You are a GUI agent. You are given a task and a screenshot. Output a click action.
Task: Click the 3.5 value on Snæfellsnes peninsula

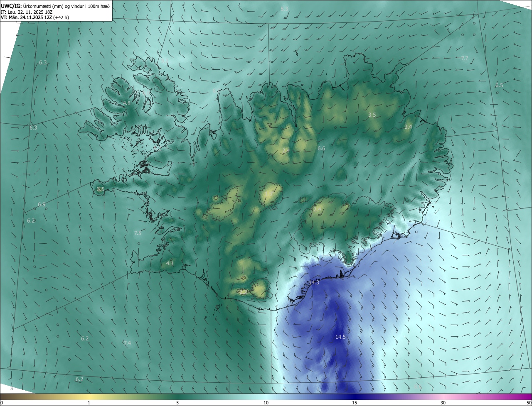(x=101, y=189)
